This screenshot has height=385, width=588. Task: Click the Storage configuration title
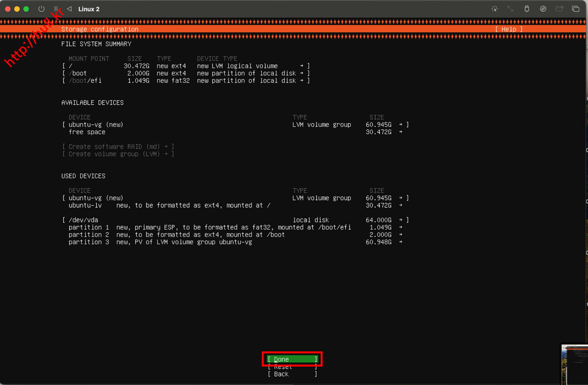pyautogui.click(x=100, y=29)
